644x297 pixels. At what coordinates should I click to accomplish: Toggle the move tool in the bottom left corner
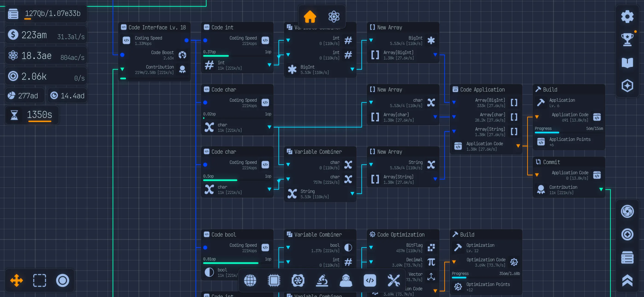pos(17,280)
